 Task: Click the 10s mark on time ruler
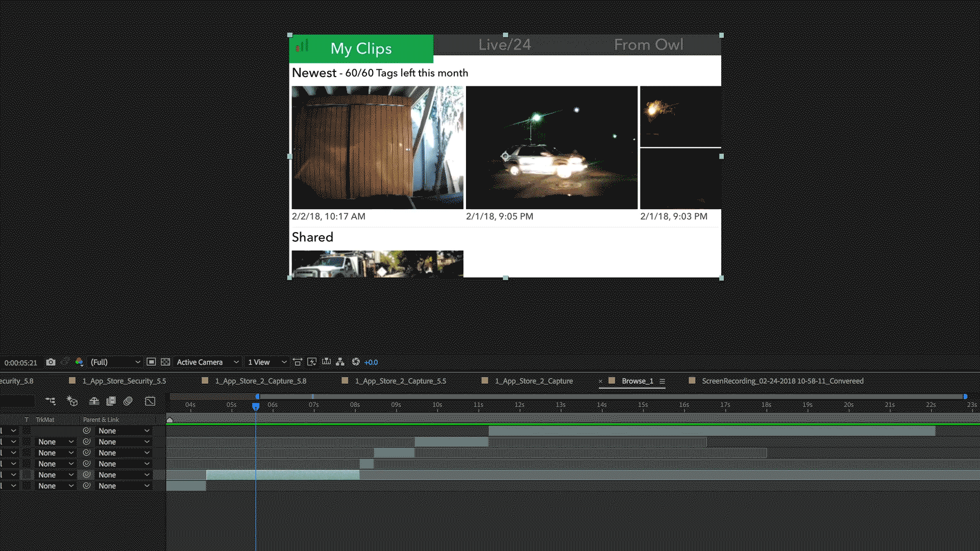[x=437, y=405]
